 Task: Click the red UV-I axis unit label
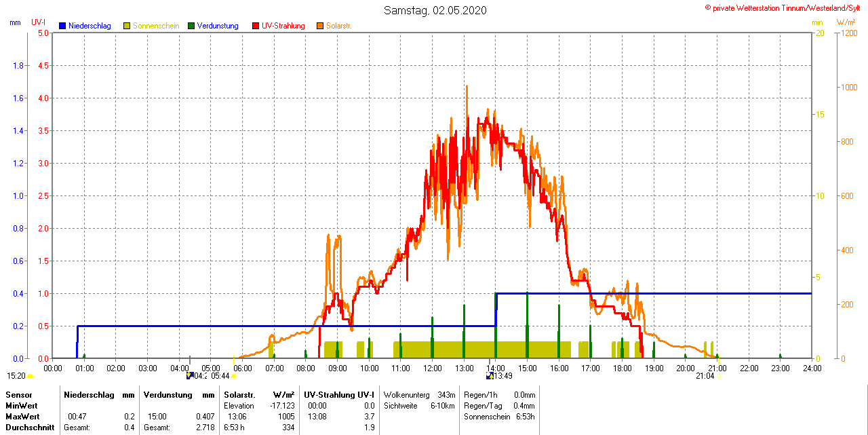(39, 22)
